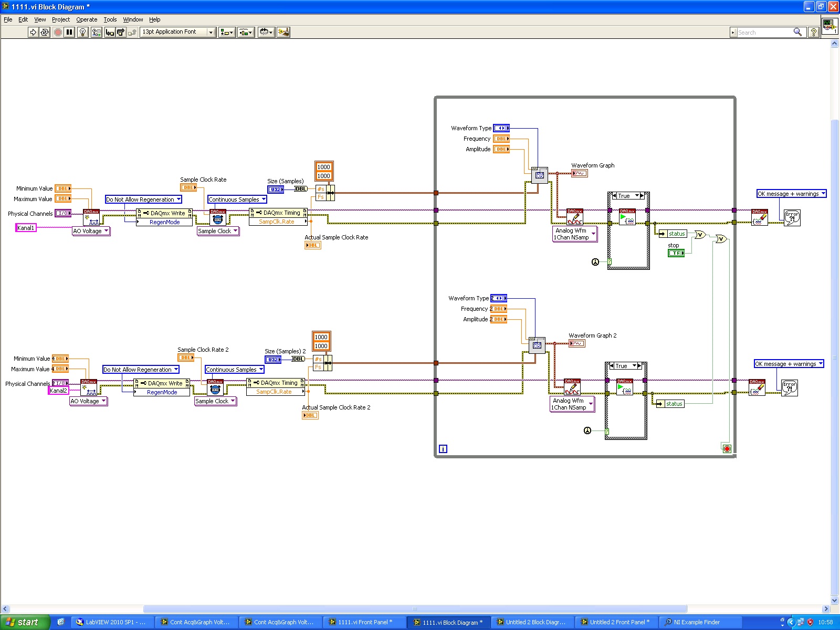
Task: Select the Kanal2 string constant
Action: click(58, 391)
